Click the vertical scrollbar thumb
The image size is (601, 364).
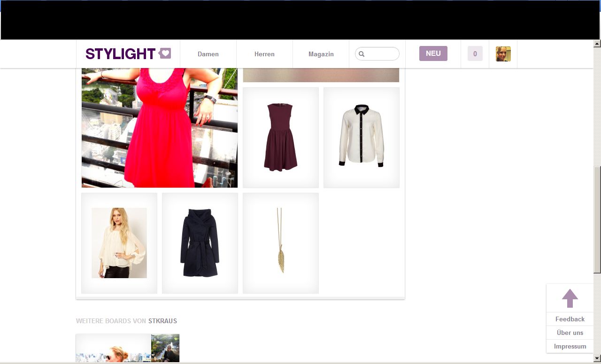pyautogui.click(x=597, y=220)
